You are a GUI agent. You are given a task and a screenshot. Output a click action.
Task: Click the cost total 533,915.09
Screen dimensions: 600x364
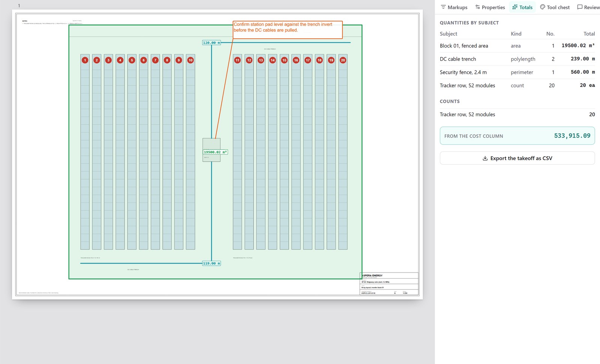(572, 136)
